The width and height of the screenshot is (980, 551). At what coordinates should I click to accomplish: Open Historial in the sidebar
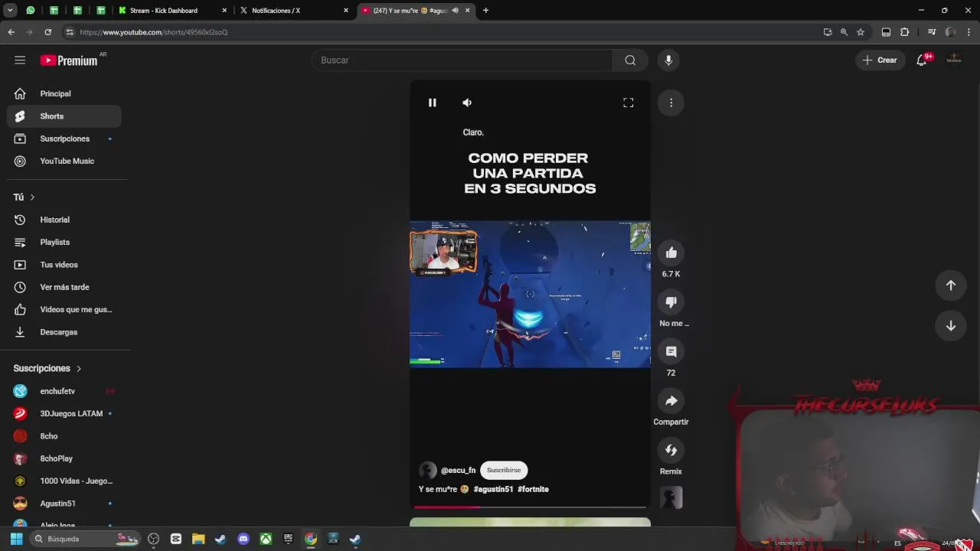tap(64, 220)
